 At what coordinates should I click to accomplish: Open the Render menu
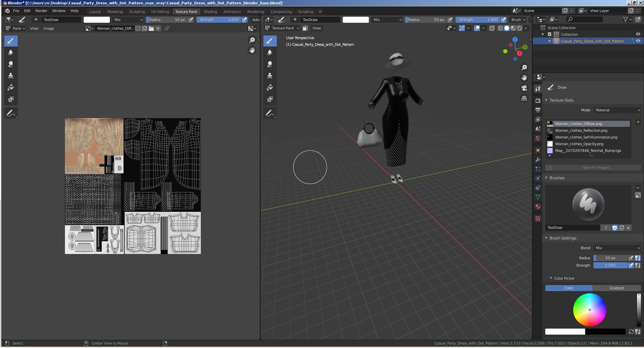pos(42,11)
